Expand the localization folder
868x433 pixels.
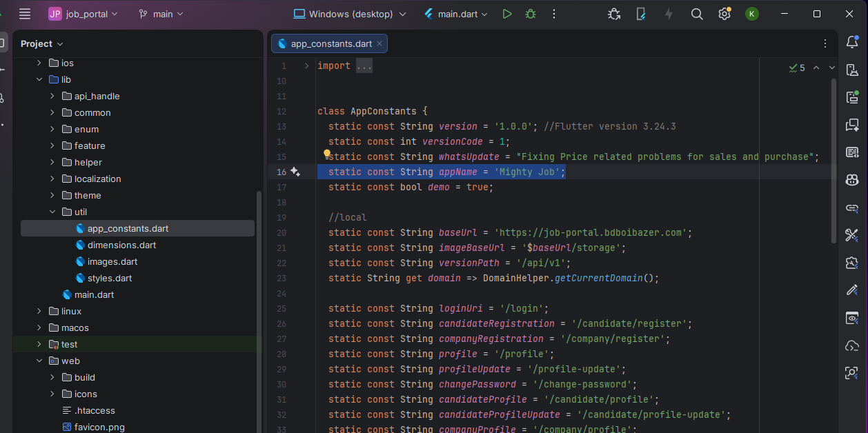[52, 179]
